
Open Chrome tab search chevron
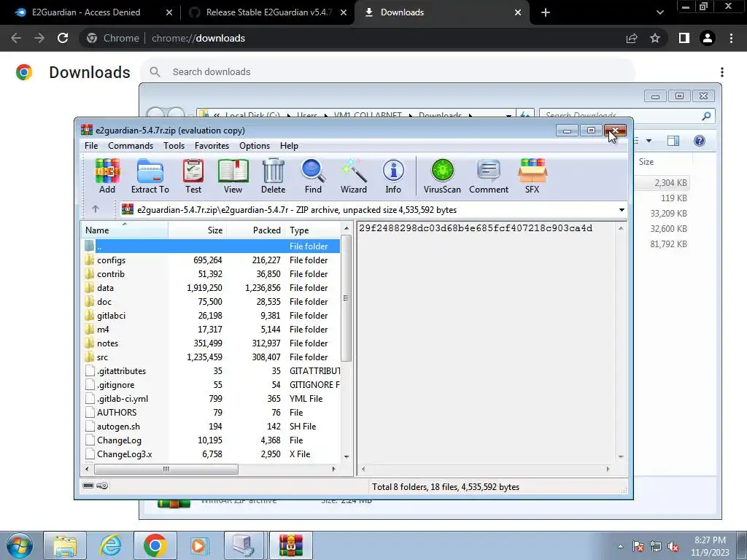tap(659, 12)
